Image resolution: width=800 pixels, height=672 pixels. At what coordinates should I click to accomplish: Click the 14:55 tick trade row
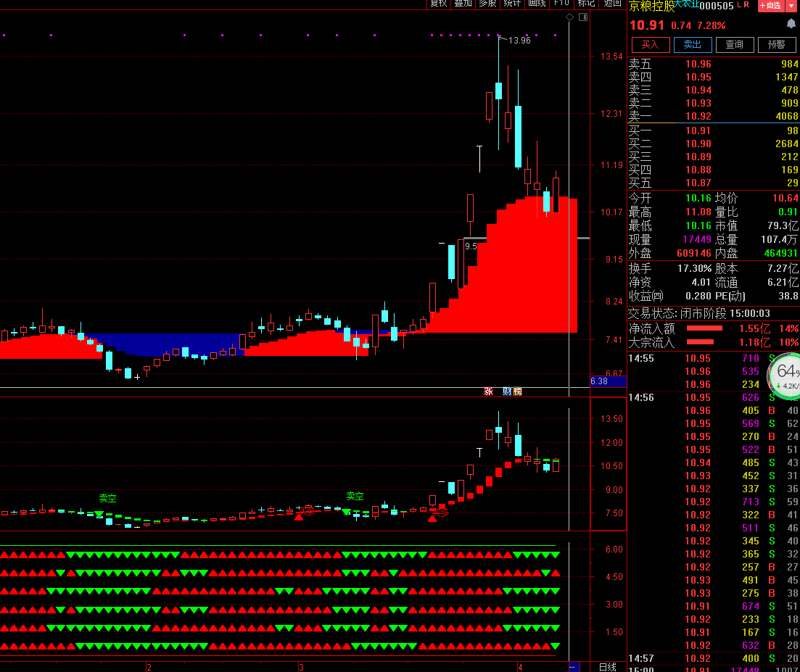coord(713,358)
